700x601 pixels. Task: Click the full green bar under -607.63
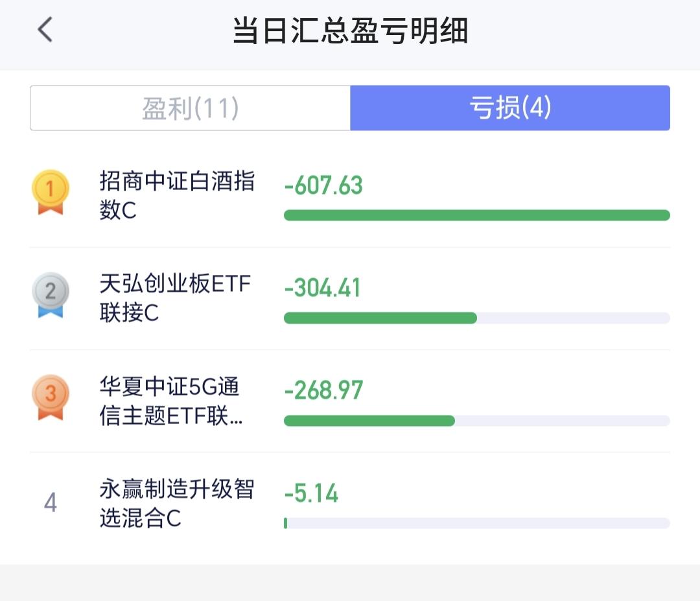tap(476, 215)
